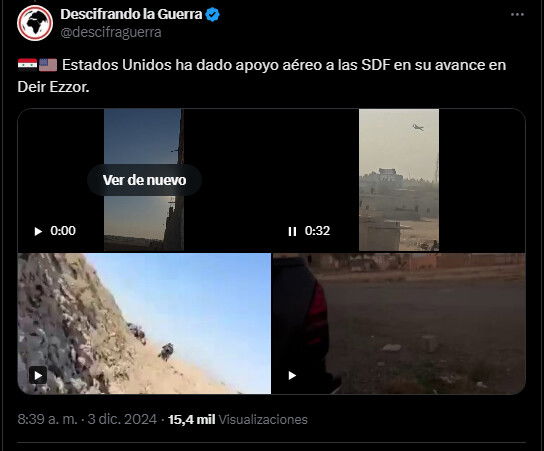Open the rocky hillside video thumbnail
This screenshot has height=451, width=544.
click(144, 323)
